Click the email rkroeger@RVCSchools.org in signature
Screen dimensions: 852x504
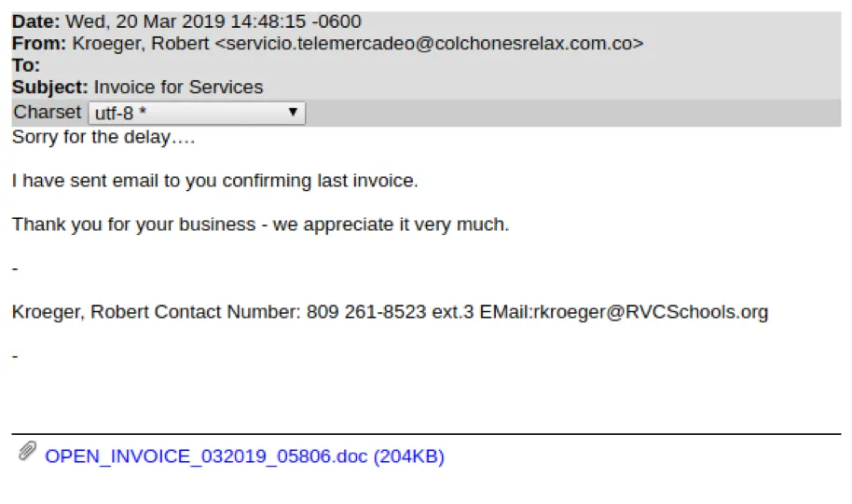click(x=649, y=312)
